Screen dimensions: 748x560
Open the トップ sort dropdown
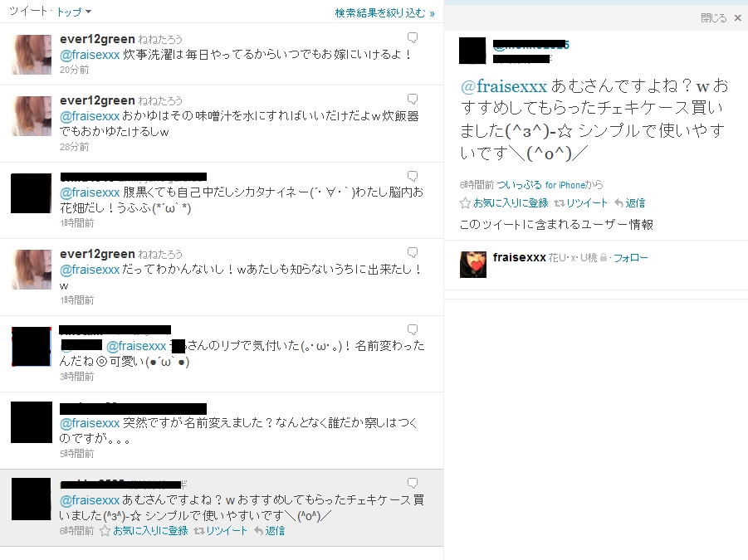(74, 12)
